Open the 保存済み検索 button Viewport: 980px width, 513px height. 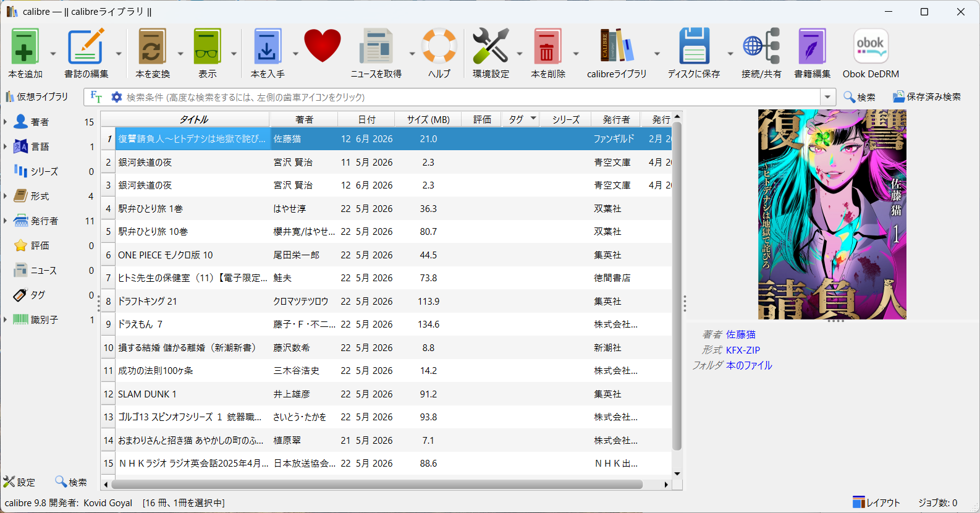click(927, 97)
